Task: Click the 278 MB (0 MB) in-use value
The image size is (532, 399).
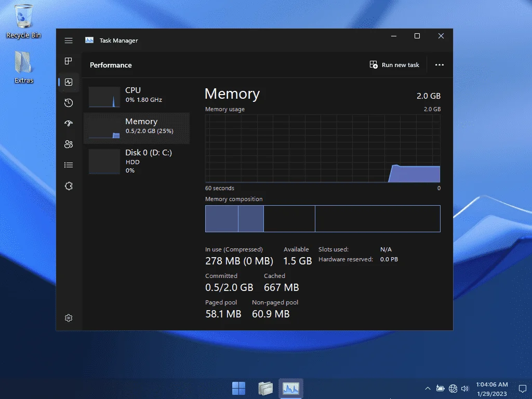Action: pyautogui.click(x=239, y=261)
